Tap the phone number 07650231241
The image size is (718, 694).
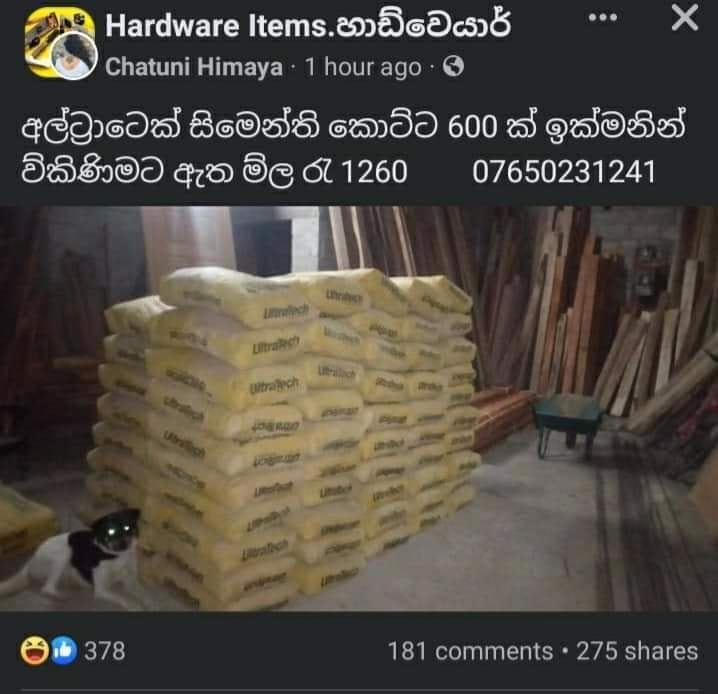pyautogui.click(x=564, y=172)
